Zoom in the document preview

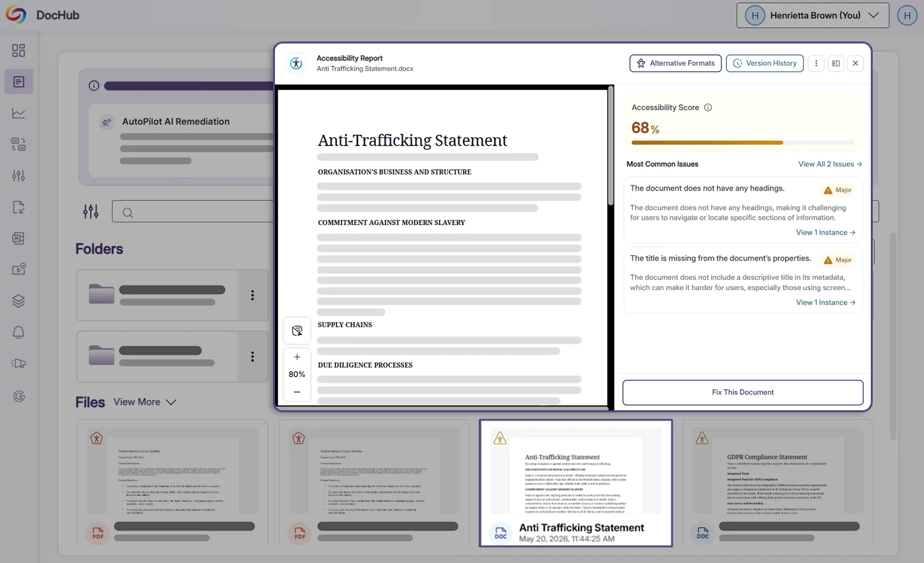pos(297,357)
